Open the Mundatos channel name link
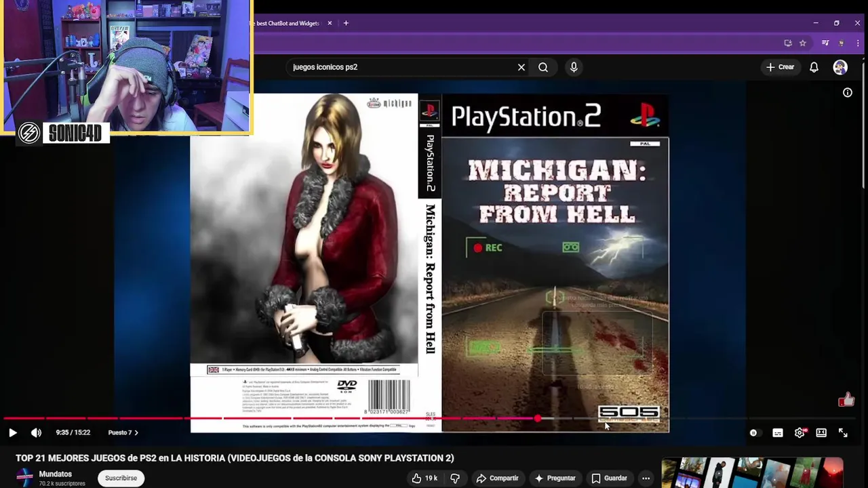This screenshot has width=868, height=488. click(x=56, y=474)
